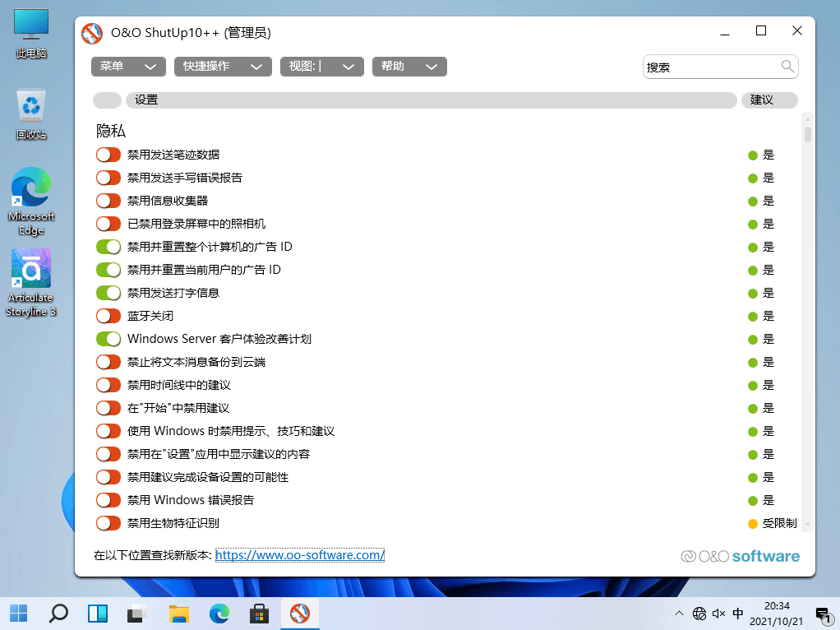Open File Explorer from taskbar

click(178, 614)
